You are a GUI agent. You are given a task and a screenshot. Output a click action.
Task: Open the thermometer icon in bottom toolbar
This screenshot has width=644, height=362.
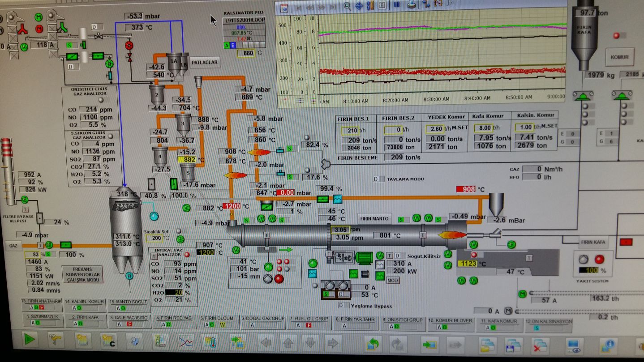(x=210, y=343)
